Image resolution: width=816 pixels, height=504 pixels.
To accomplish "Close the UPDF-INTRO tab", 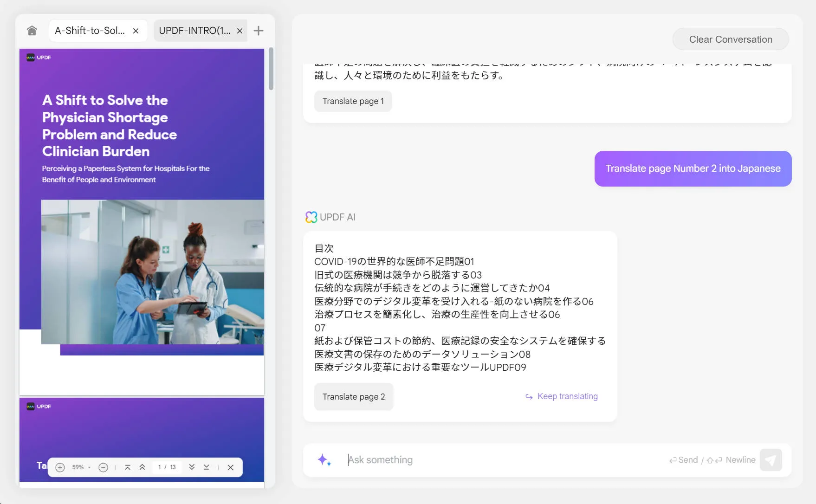I will (x=240, y=31).
